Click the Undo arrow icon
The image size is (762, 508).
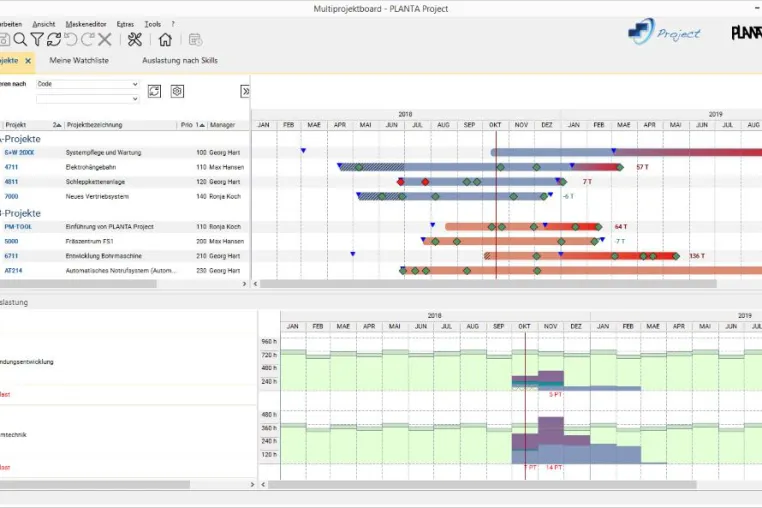tap(71, 39)
